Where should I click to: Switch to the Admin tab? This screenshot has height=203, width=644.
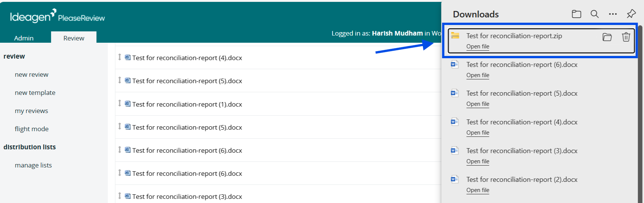pyautogui.click(x=24, y=38)
